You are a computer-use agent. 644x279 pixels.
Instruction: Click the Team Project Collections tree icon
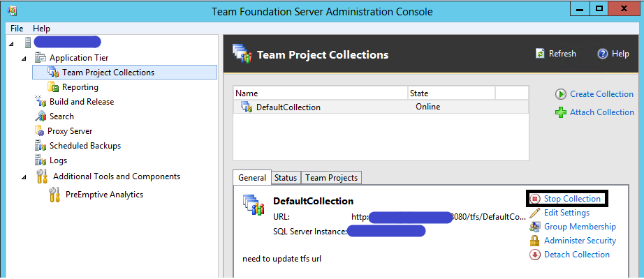(x=53, y=73)
